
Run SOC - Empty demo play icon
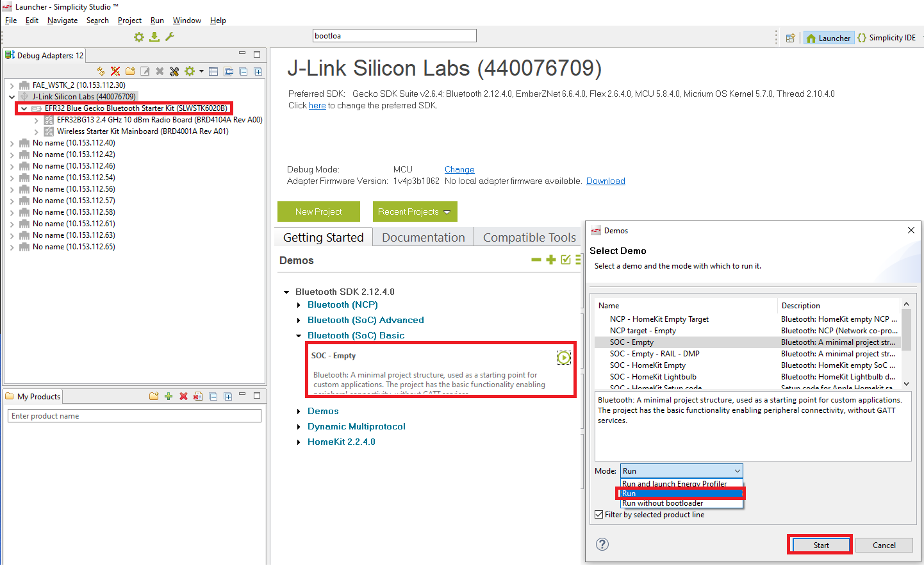tap(563, 358)
